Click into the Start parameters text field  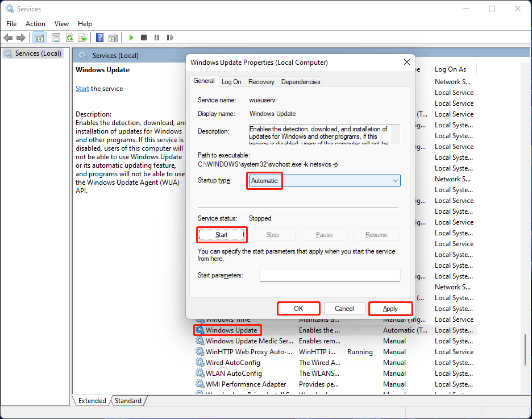coord(330,276)
